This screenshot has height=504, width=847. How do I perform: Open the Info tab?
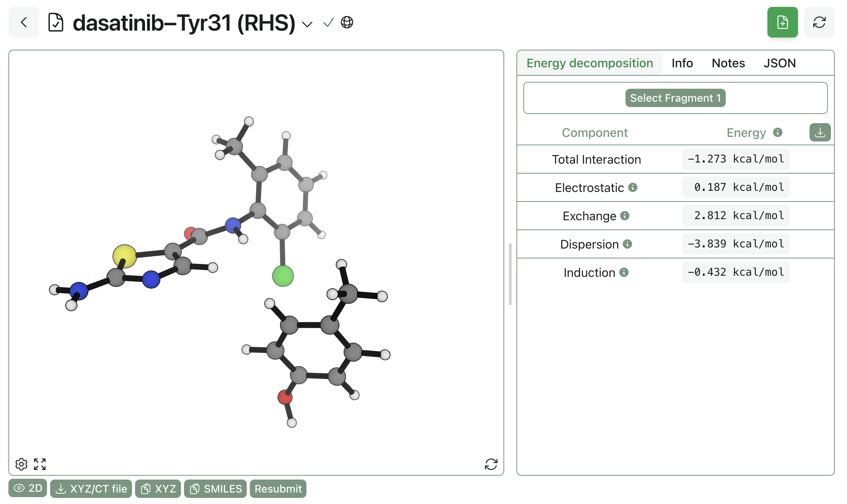pyautogui.click(x=682, y=63)
